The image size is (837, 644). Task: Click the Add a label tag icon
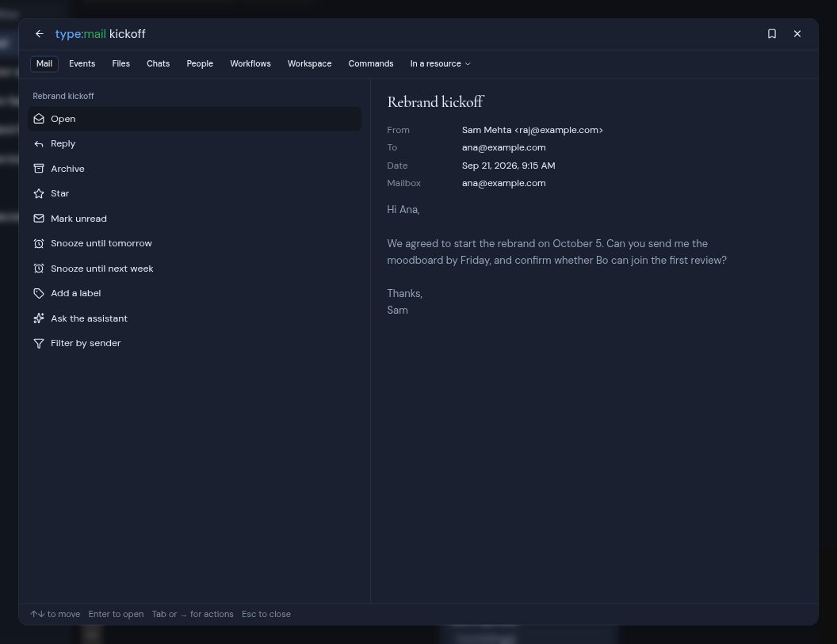pos(39,293)
